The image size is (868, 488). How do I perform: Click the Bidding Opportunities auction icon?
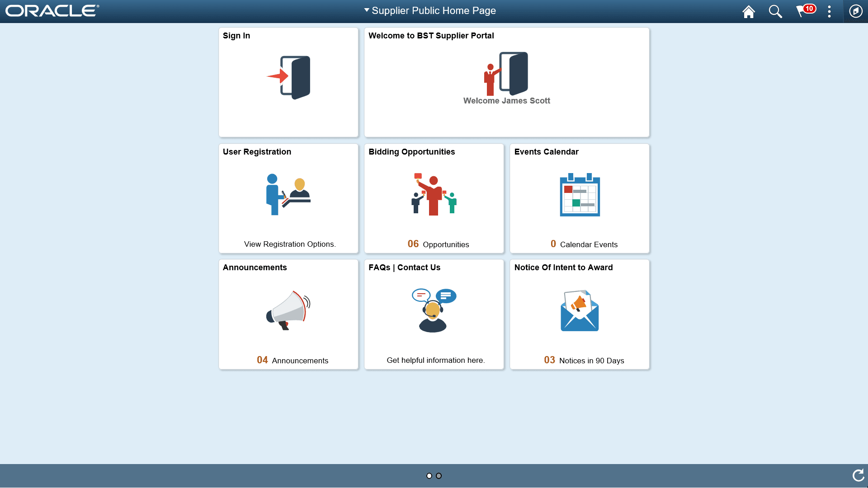[x=434, y=194]
